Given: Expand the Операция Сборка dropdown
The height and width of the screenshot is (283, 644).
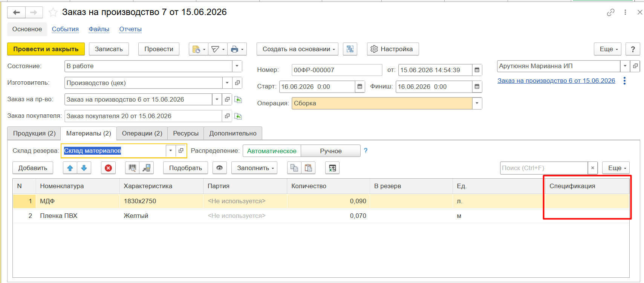Looking at the screenshot, I should point(477,103).
